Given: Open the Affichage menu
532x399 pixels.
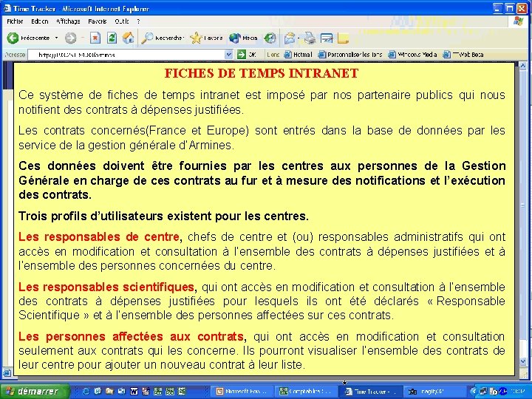Looking at the screenshot, I should coord(68,21).
